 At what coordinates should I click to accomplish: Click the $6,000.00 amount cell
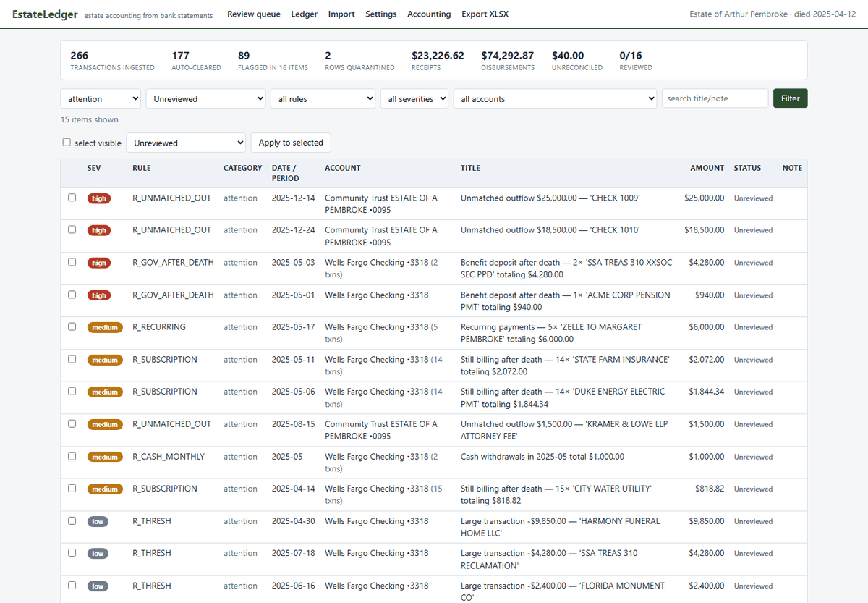click(706, 327)
